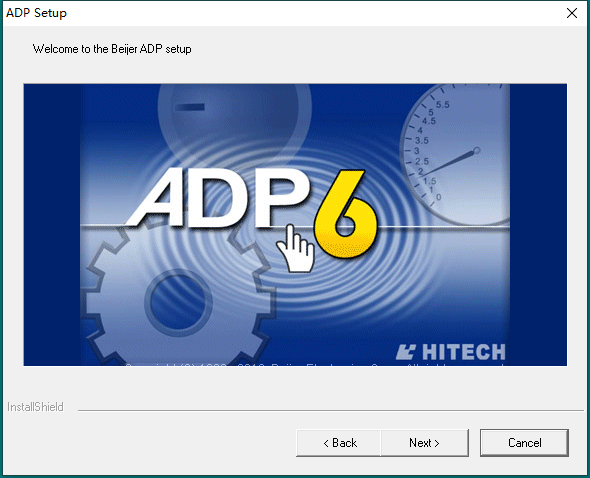Viewport: 590px width, 478px height.
Task: Go back with the Back button
Action: tap(339, 443)
